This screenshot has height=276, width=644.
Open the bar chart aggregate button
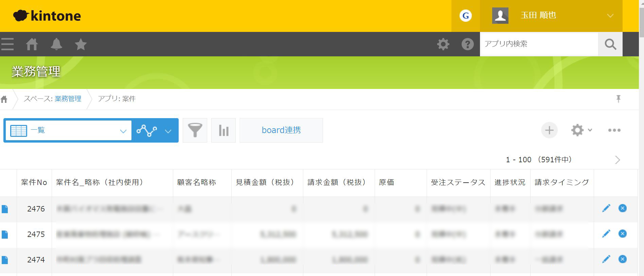pyautogui.click(x=223, y=130)
